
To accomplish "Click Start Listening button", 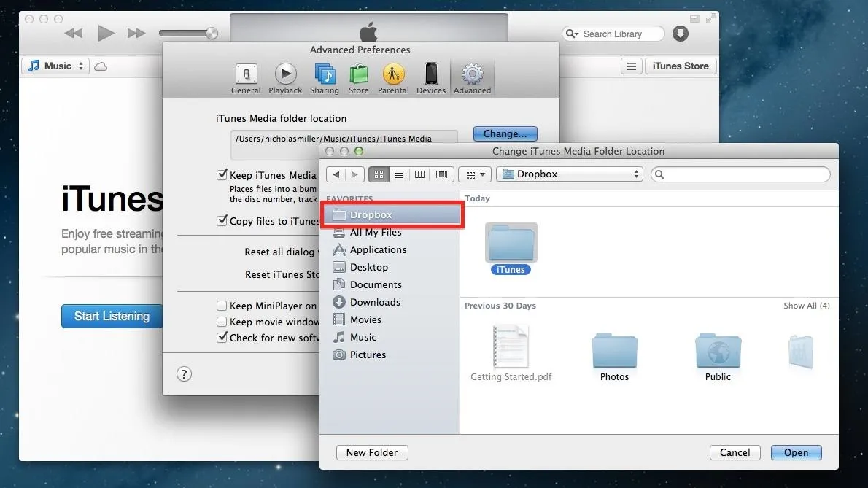I will point(112,316).
